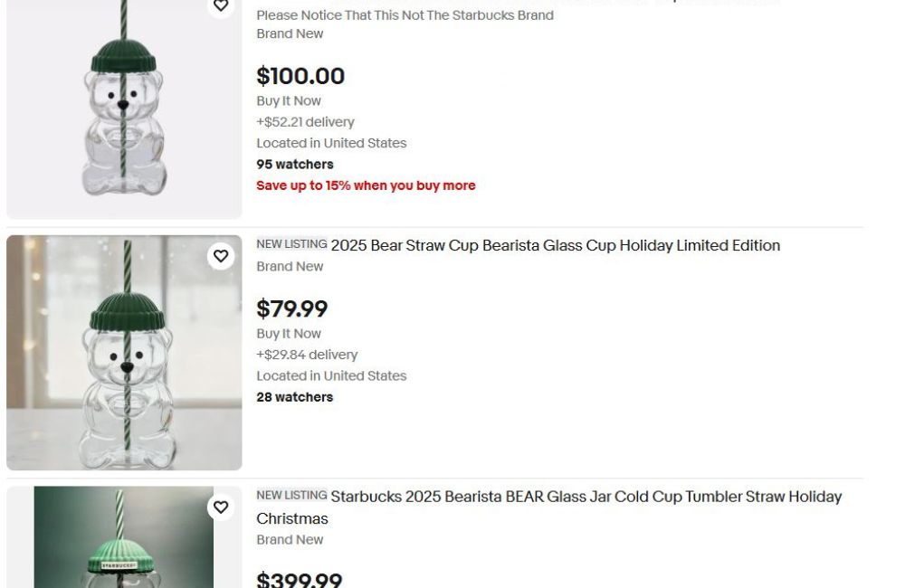Click the $79.99 price
This screenshot has height=588, width=905.
[291, 308]
